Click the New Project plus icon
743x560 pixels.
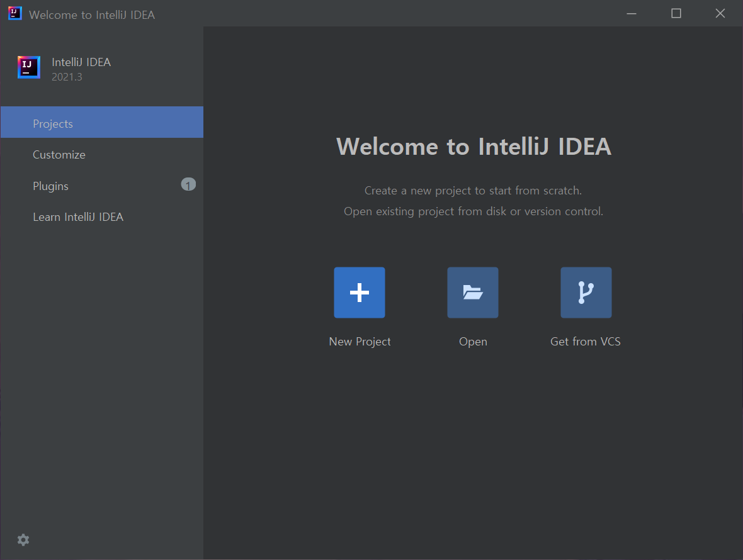pos(359,293)
